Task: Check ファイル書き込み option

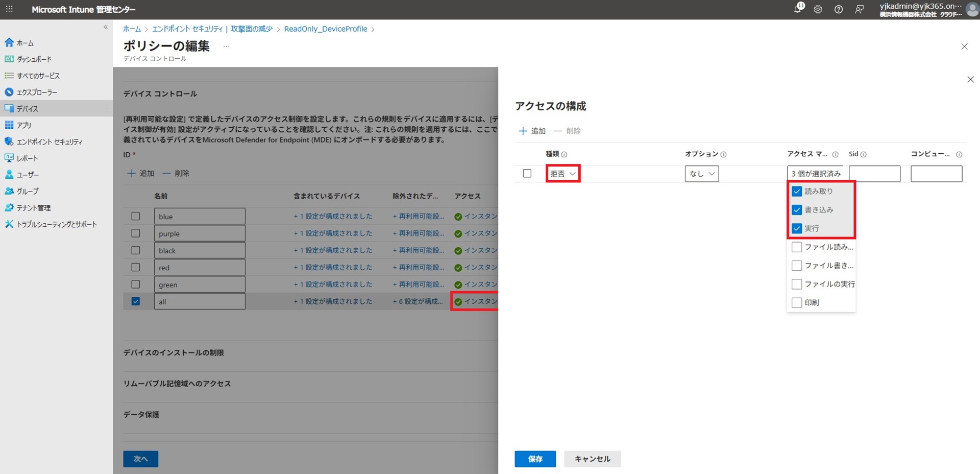Action: 797,266
